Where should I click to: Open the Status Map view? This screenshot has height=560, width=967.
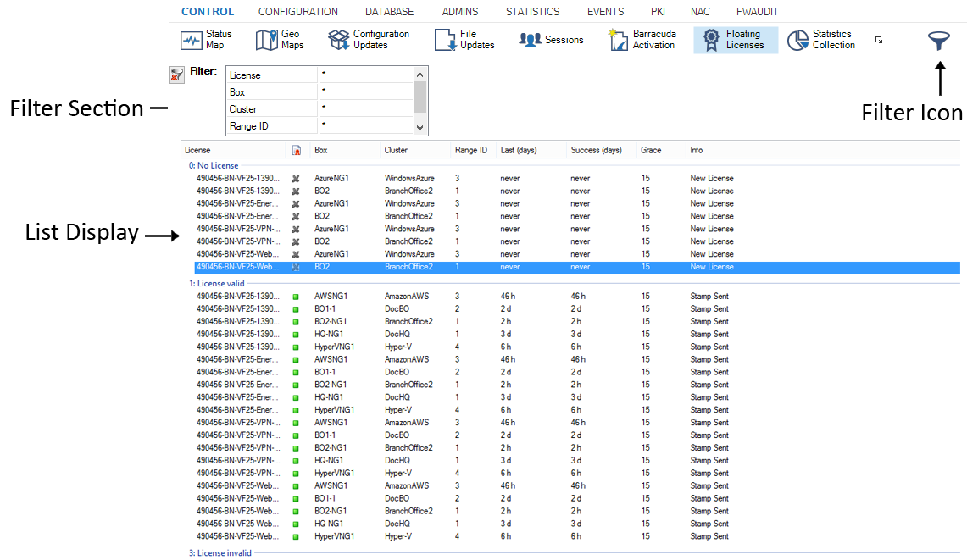[206, 40]
